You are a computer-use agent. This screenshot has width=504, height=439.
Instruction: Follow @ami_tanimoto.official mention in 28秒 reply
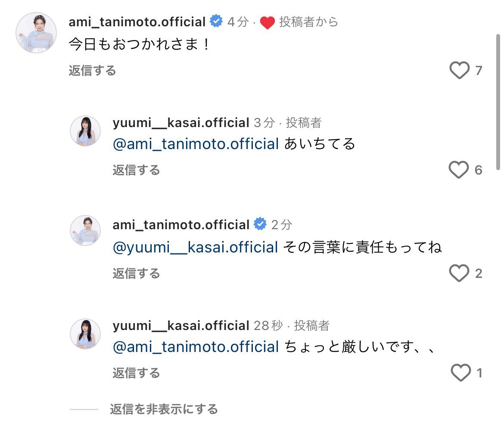point(196,347)
